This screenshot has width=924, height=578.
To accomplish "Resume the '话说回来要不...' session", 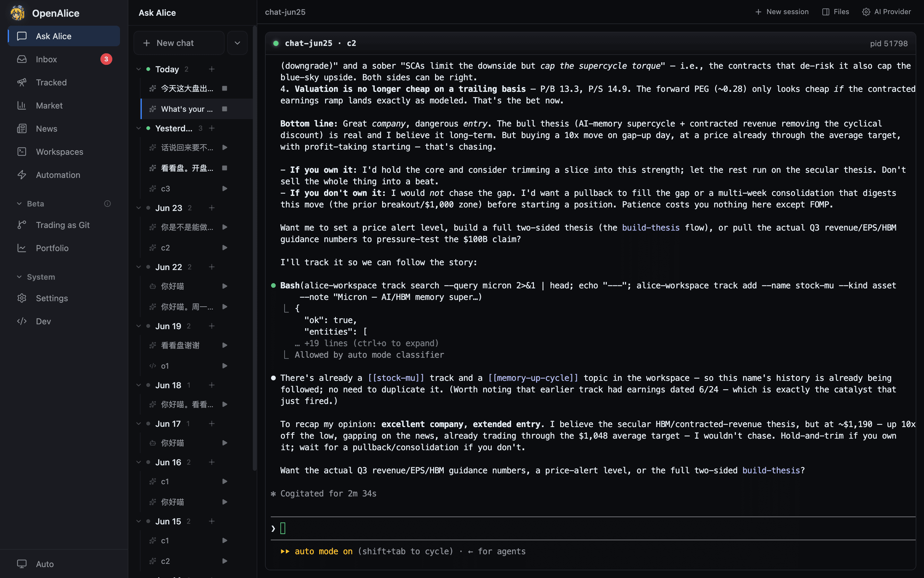I will pyautogui.click(x=225, y=148).
